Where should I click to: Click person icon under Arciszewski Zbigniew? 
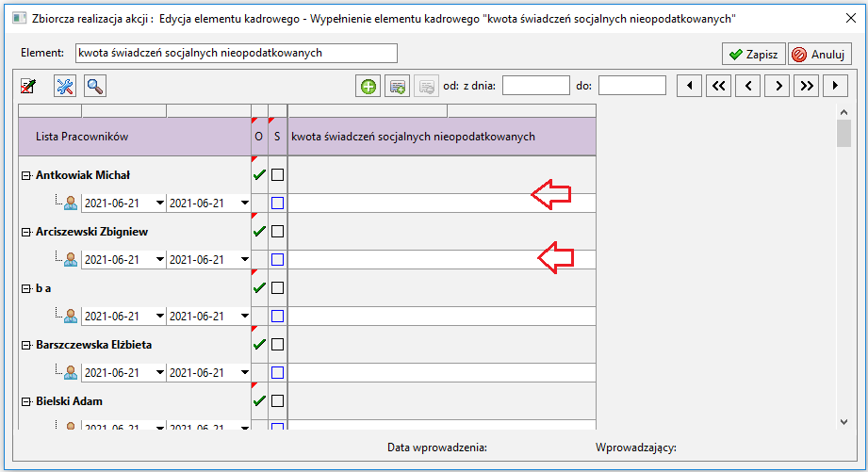pyautogui.click(x=71, y=259)
